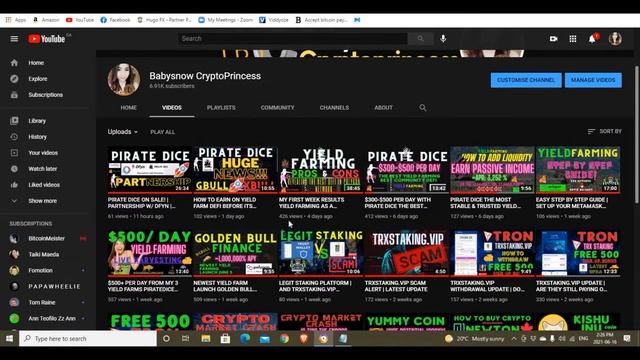Open the Sort By menu
The width and height of the screenshot is (640, 360).
604,131
